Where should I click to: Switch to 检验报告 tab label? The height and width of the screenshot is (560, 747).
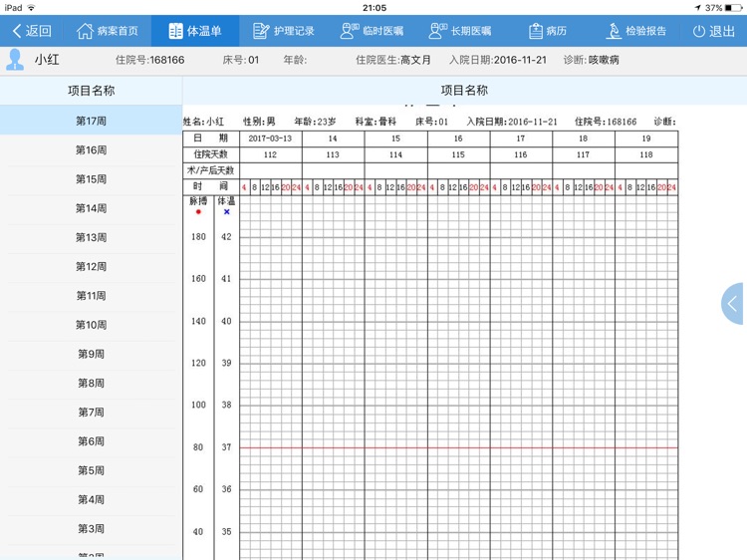point(646,31)
